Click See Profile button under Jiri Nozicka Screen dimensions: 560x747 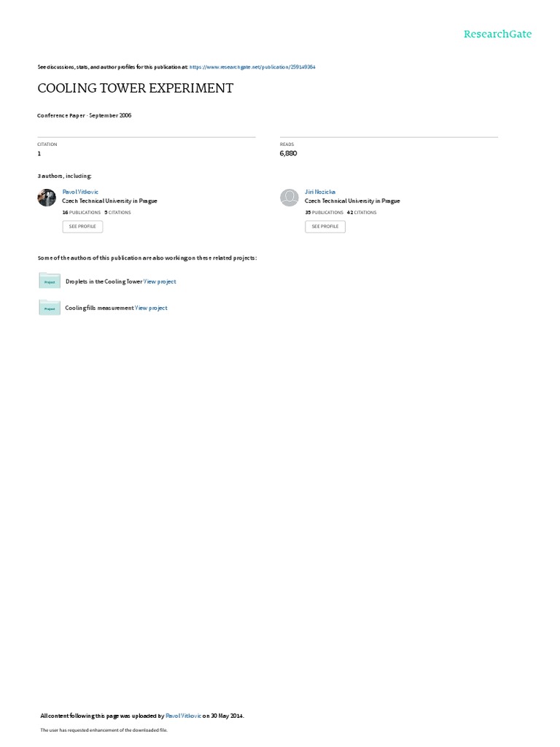[325, 226]
